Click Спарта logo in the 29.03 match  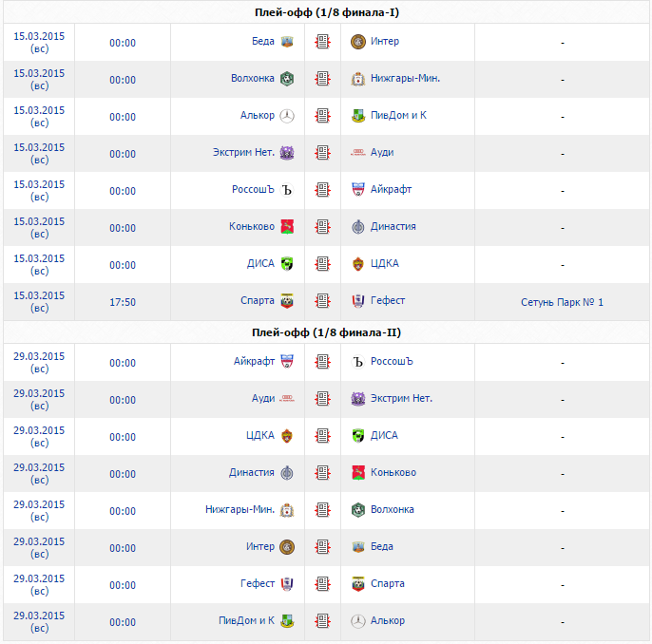tap(358, 584)
